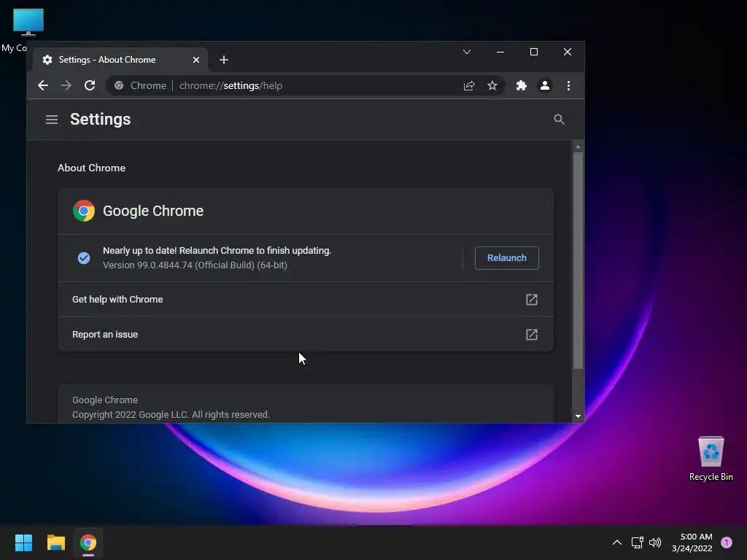This screenshot has width=747, height=560.
Task: Show hidden system tray icons
Action: coord(617,542)
